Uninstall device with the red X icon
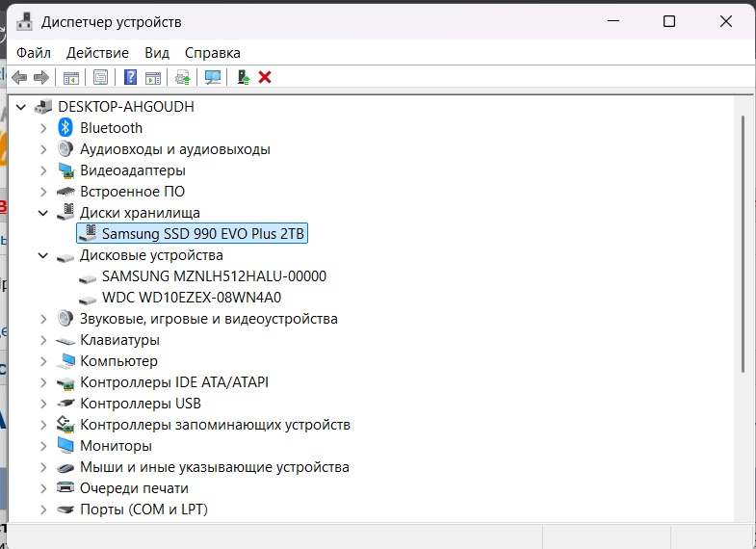Screen dimensions: 756x549 [265, 77]
